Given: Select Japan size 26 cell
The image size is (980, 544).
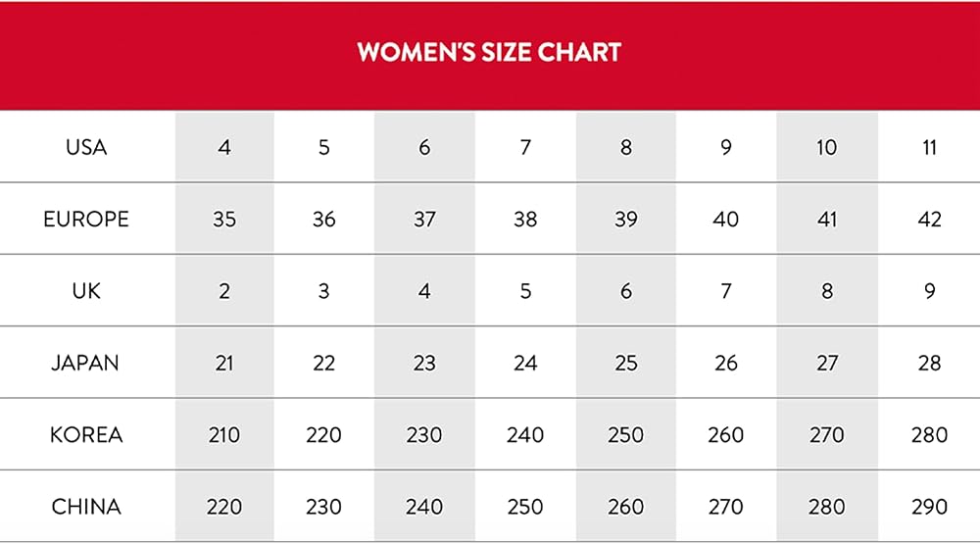Looking at the screenshot, I should [726, 363].
